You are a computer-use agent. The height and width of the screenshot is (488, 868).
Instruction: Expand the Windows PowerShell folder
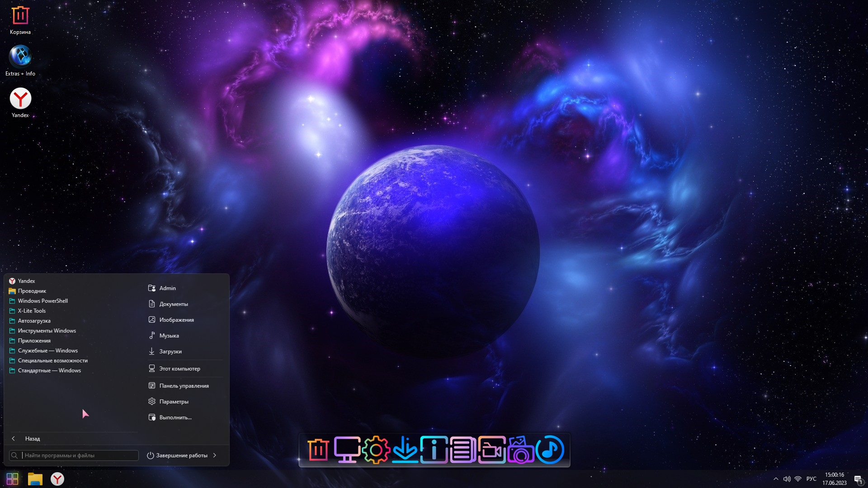[x=42, y=301]
